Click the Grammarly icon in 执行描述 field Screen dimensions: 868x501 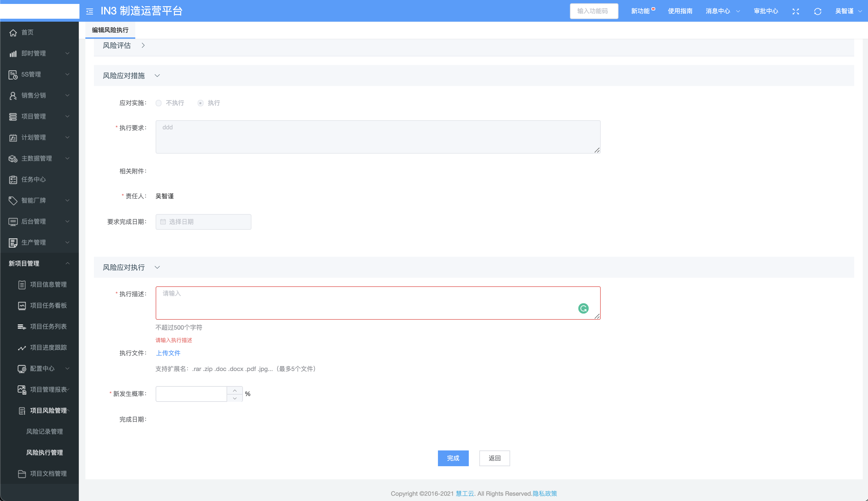pos(583,308)
